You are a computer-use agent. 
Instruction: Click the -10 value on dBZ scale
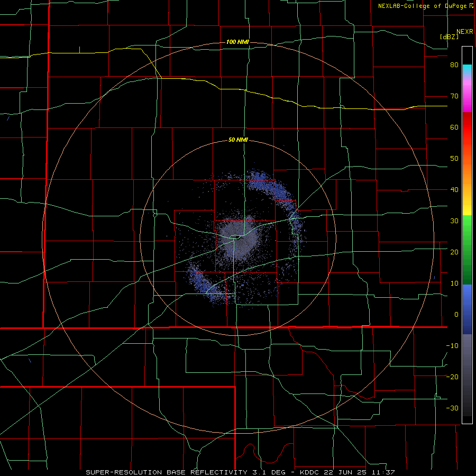[452, 346]
